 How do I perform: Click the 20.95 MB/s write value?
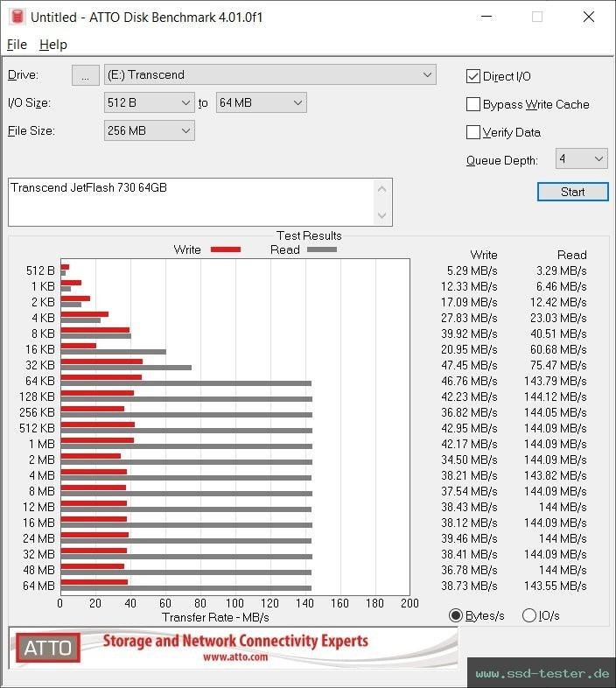pos(469,349)
